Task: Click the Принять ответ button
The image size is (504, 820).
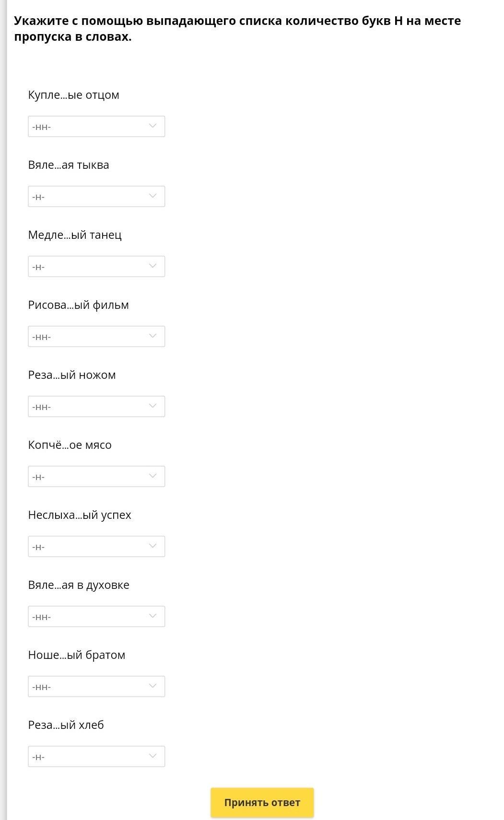Action: click(262, 803)
